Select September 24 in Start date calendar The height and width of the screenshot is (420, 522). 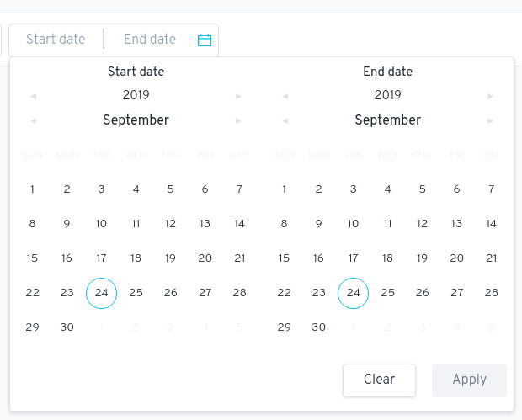pos(102,293)
